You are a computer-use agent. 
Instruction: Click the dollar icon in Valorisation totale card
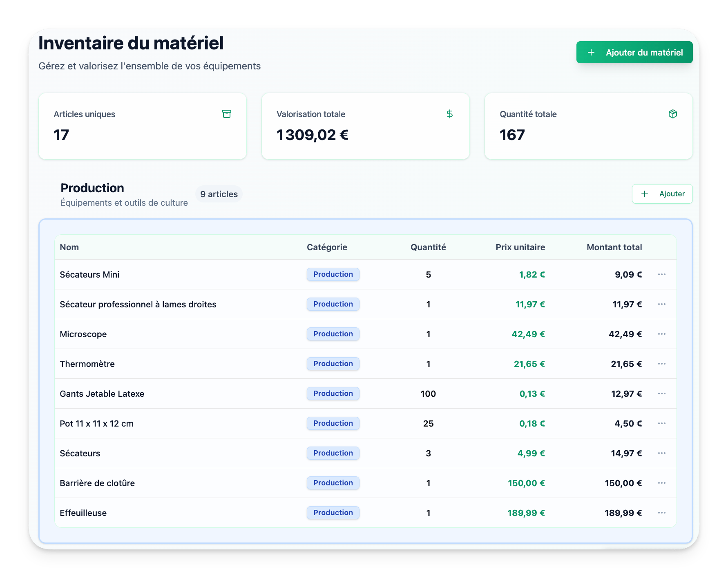click(x=449, y=114)
